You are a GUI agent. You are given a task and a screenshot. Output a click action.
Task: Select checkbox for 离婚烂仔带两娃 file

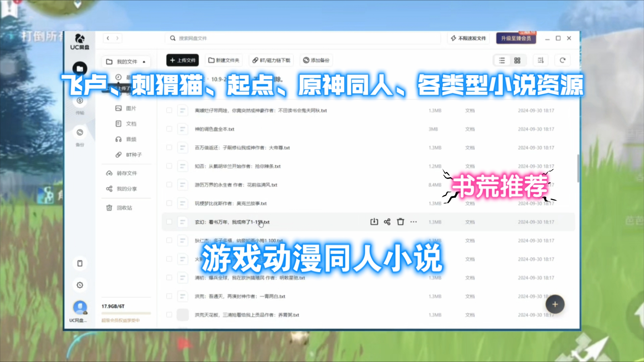click(169, 110)
